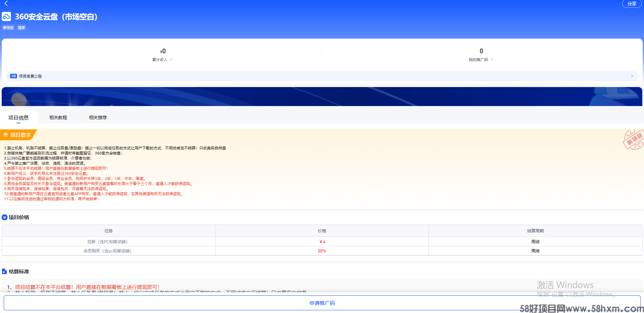Switch to the 相关推荐 tab
644x313 pixels.
pyautogui.click(x=98, y=118)
